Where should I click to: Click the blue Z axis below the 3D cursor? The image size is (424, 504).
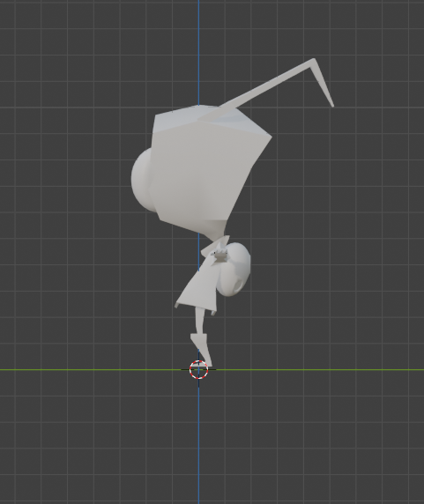coord(198,443)
